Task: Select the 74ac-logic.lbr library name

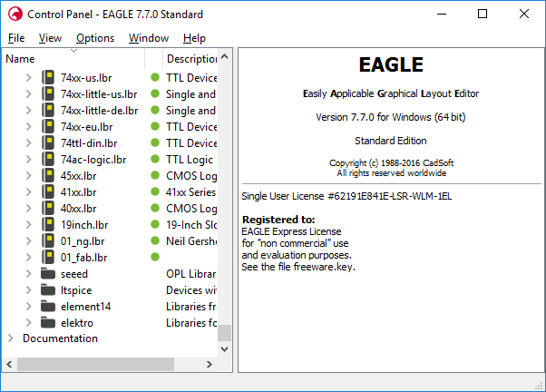Action: (x=93, y=160)
